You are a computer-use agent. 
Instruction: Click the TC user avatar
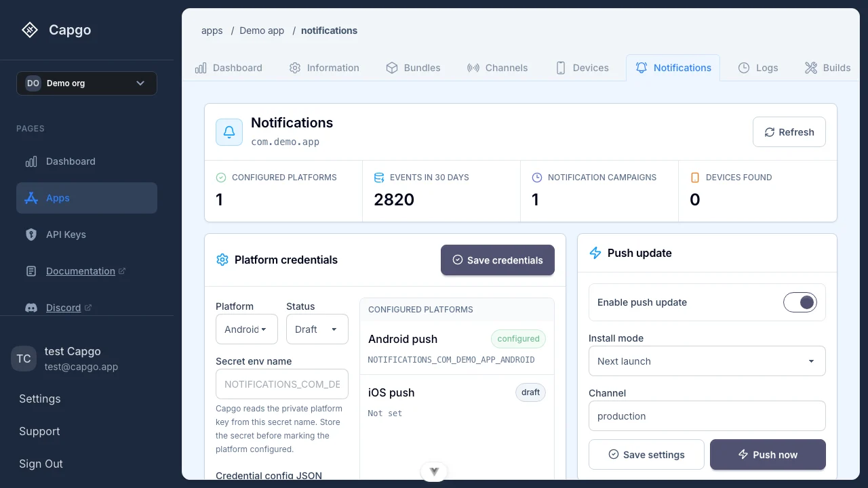coord(24,359)
